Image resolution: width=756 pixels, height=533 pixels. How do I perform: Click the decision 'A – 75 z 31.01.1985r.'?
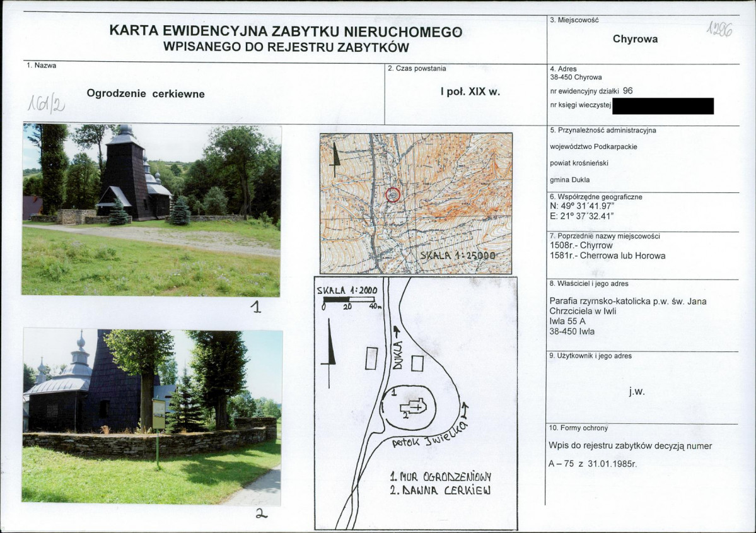[x=593, y=464]
